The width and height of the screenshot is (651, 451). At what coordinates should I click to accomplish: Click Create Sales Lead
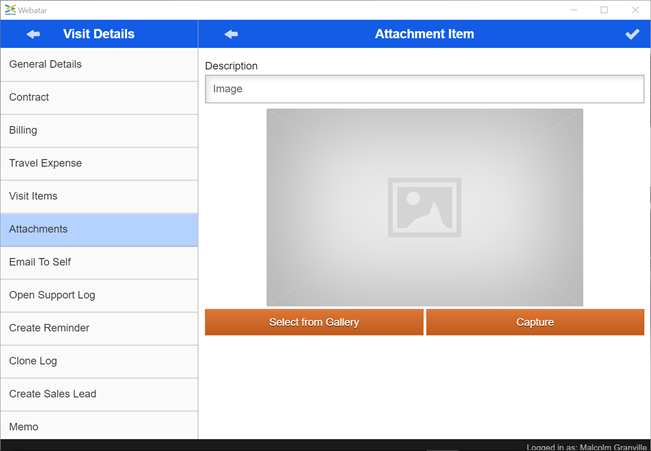pos(99,395)
